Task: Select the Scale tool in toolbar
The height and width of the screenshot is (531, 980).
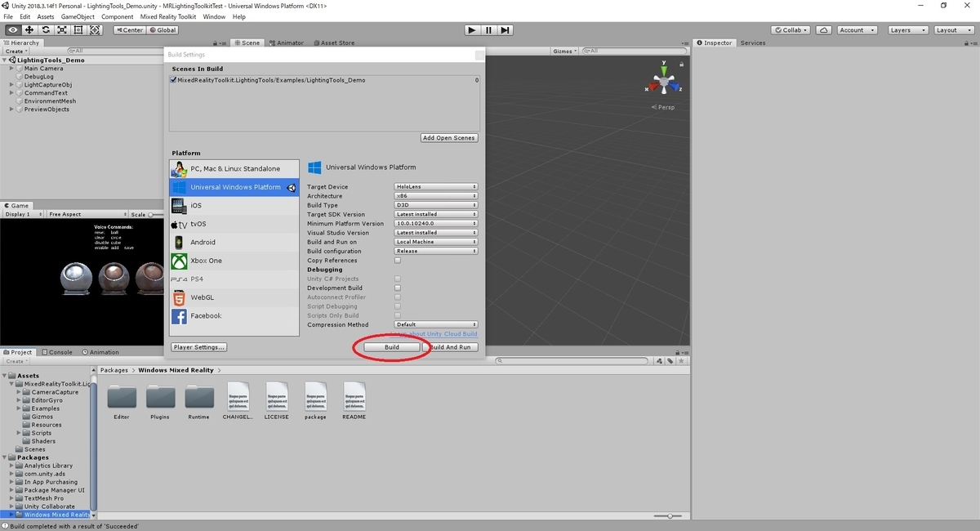Action: 62,30
